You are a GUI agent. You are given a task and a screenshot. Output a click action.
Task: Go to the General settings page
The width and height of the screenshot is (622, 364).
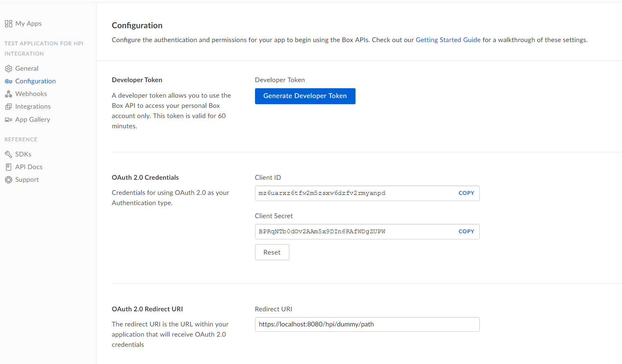(x=27, y=69)
